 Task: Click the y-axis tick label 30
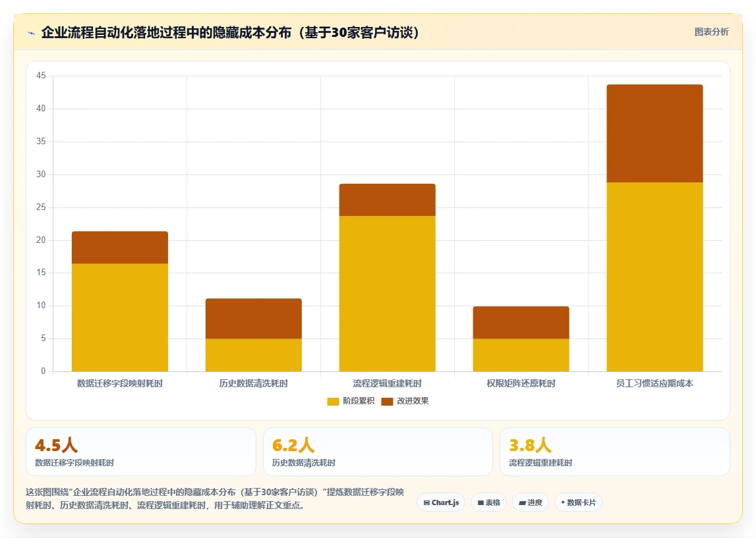pos(41,174)
